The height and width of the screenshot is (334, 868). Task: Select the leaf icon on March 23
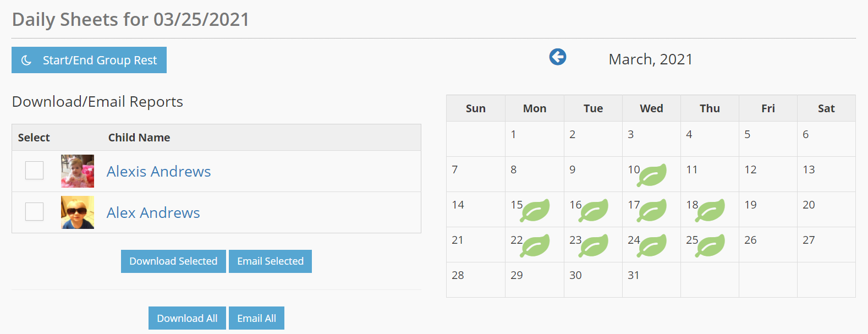click(594, 245)
